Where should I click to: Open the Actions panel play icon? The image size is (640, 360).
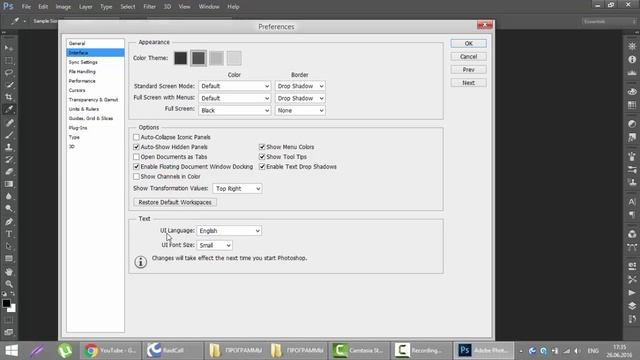(x=632, y=293)
